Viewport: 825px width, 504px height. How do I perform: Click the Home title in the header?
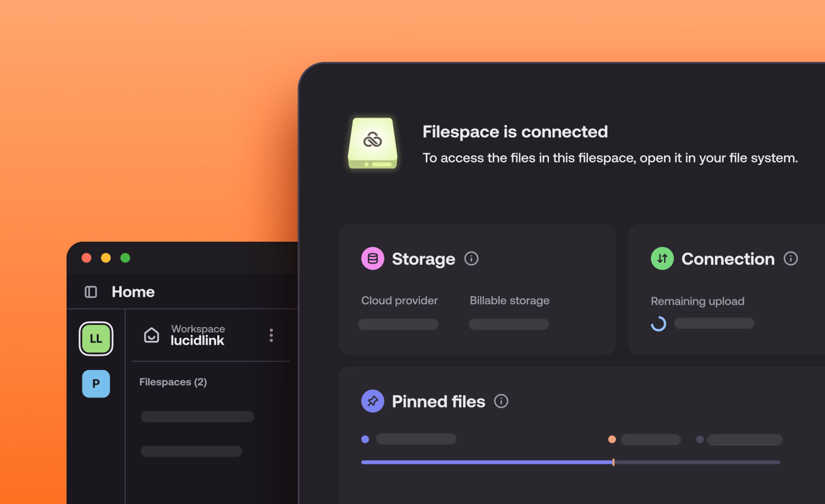[133, 292]
